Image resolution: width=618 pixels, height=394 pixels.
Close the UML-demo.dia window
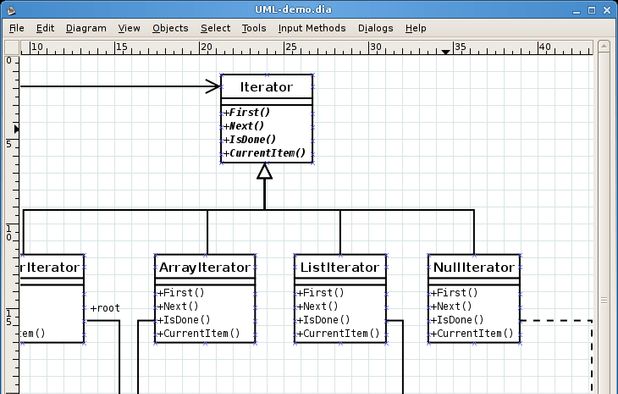click(x=607, y=11)
